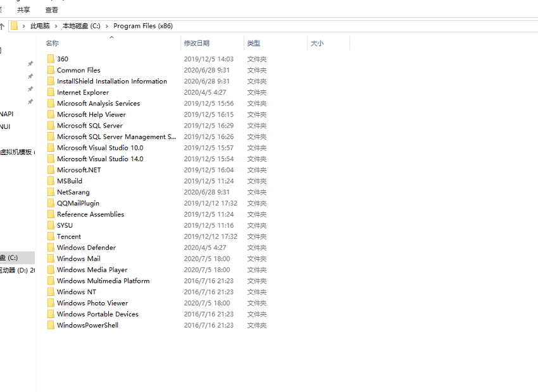This screenshot has height=392, width=538.
Task: Click the Microsoft Help Viewer folder icon
Action: [x=51, y=114]
